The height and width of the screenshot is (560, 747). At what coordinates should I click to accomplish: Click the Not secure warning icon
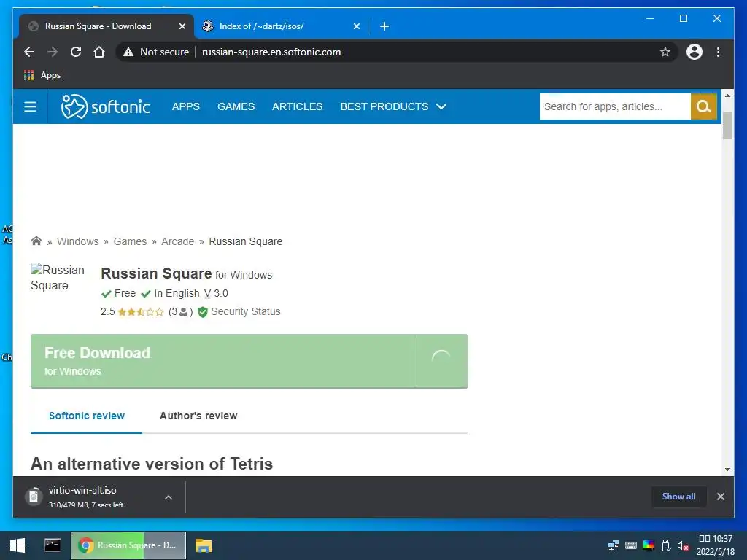click(128, 52)
